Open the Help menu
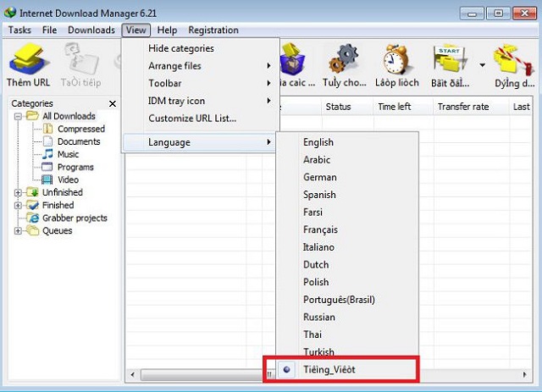 tap(167, 30)
